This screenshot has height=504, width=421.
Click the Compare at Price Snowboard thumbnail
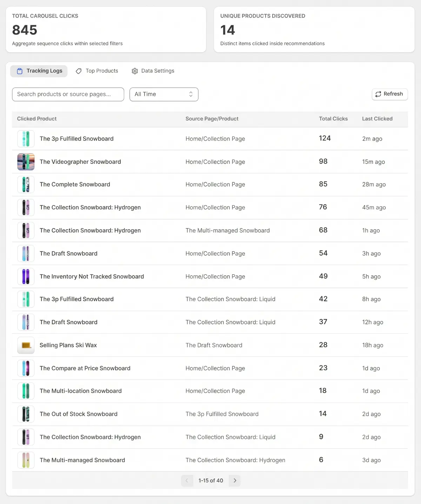[26, 368]
